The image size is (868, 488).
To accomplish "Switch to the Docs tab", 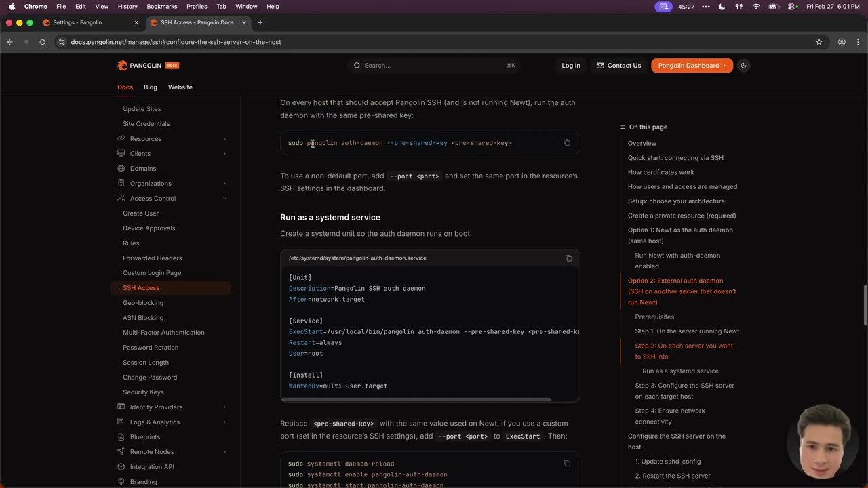I will [x=125, y=87].
